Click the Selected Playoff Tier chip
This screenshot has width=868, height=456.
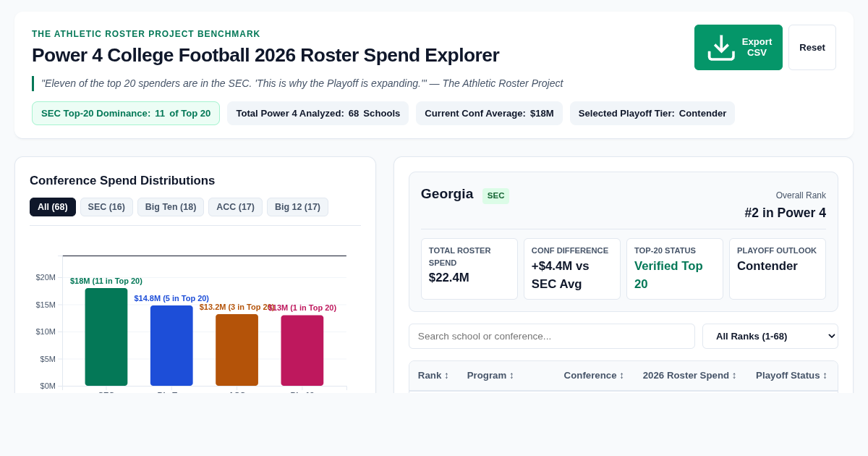point(652,113)
